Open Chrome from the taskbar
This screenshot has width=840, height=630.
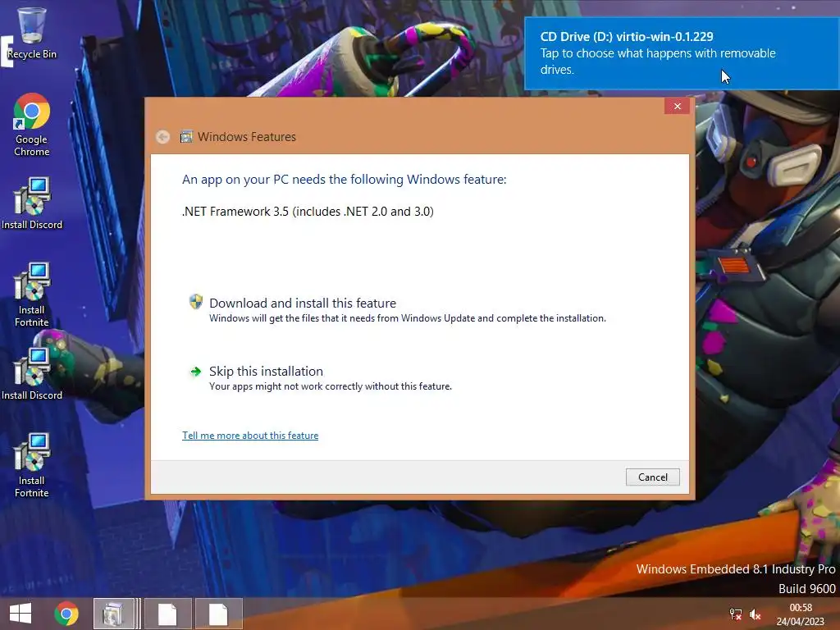pyautogui.click(x=66, y=614)
